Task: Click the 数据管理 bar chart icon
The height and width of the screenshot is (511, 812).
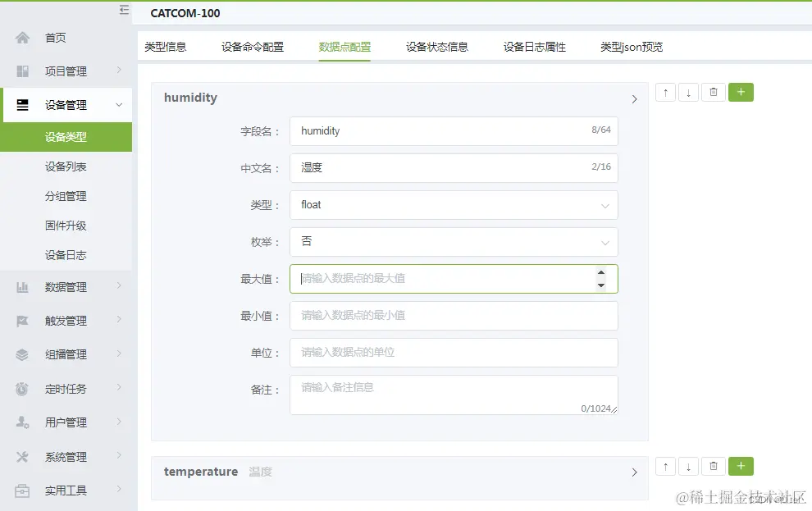Action: point(22,287)
